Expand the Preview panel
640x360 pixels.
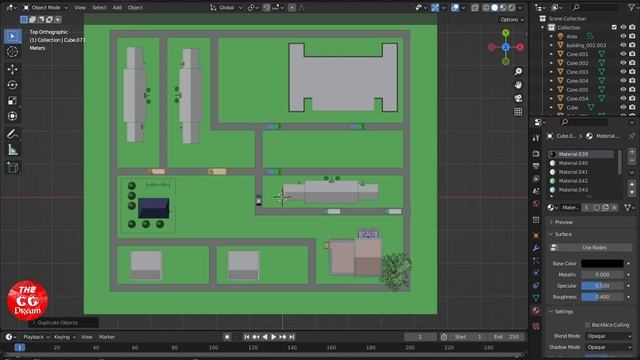point(563,222)
